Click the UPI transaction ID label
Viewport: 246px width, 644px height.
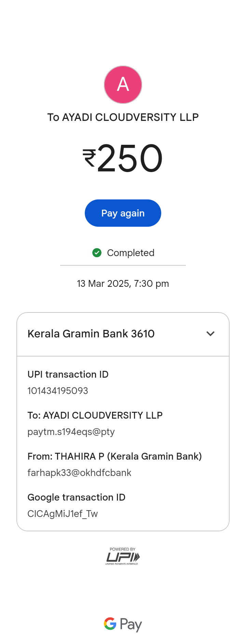tap(68, 374)
